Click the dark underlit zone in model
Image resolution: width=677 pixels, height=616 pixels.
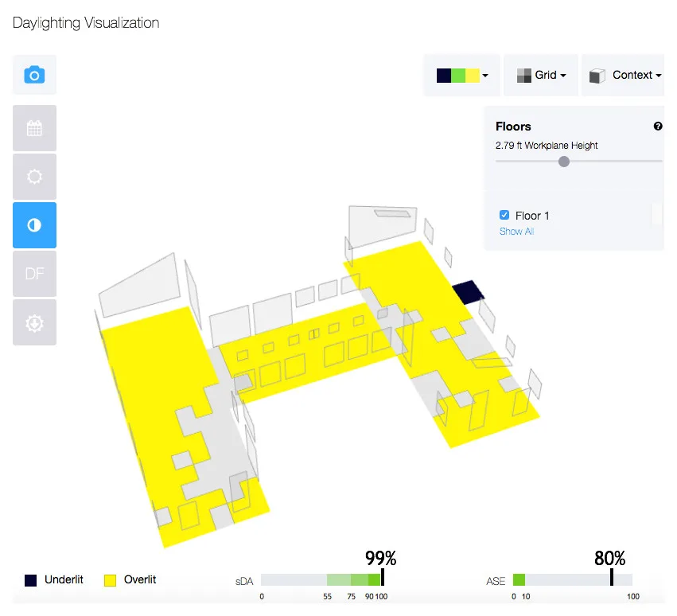(x=469, y=292)
